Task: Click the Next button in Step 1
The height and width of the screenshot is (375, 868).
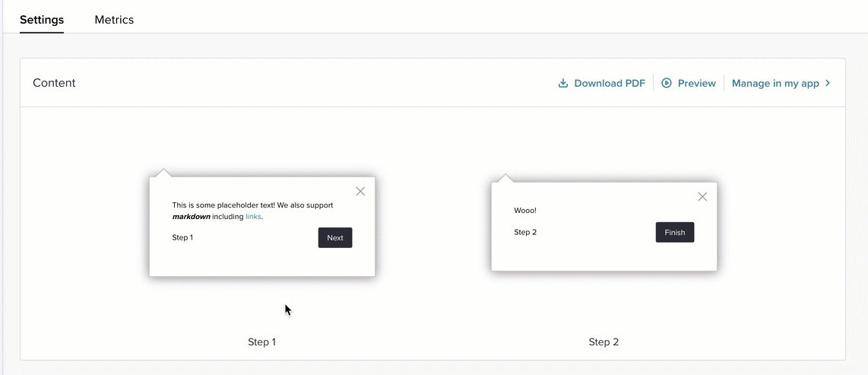Action: pyautogui.click(x=335, y=237)
